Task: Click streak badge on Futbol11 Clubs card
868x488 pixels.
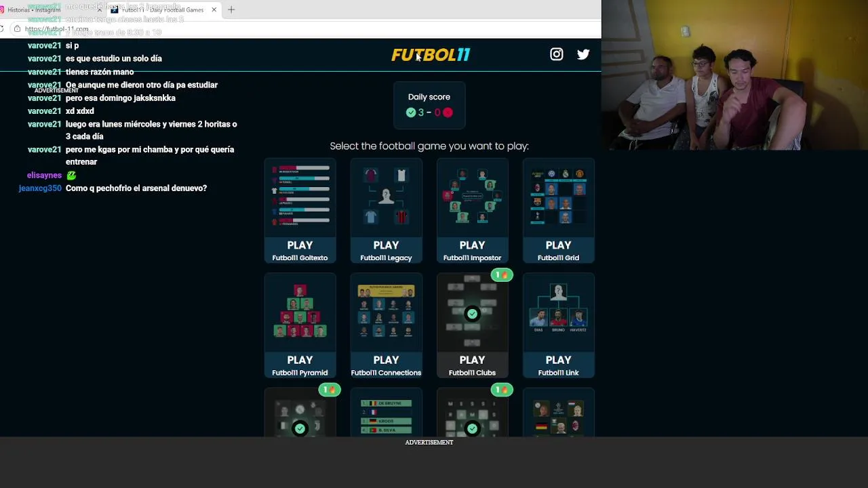Action: 502,274
